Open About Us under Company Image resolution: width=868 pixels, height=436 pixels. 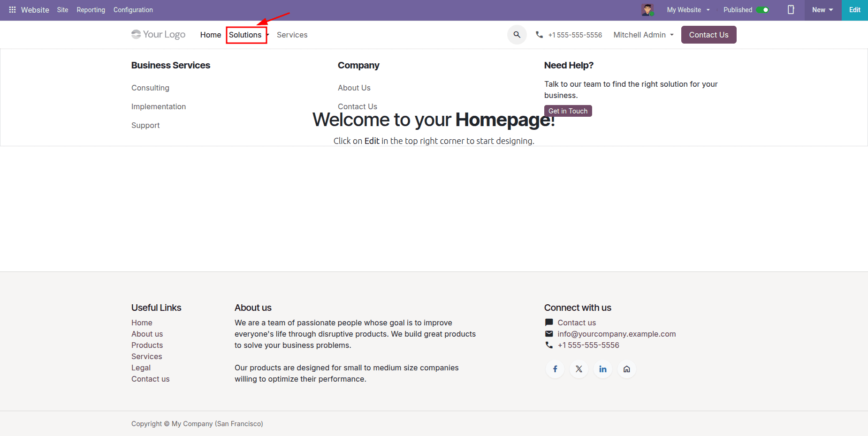click(x=354, y=88)
